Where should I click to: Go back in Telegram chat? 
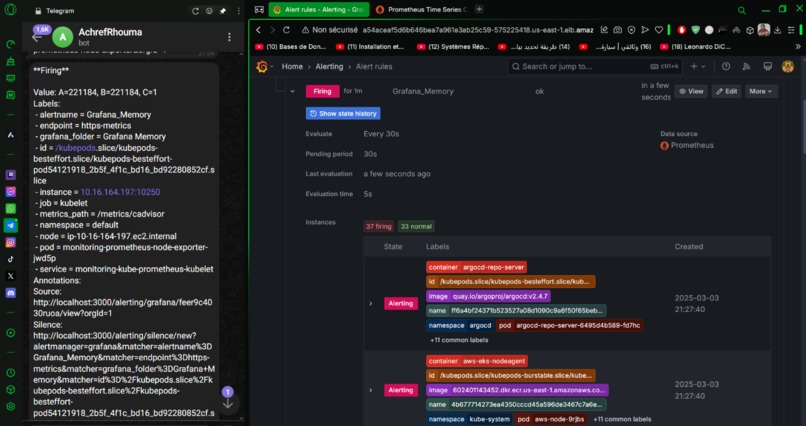37,38
